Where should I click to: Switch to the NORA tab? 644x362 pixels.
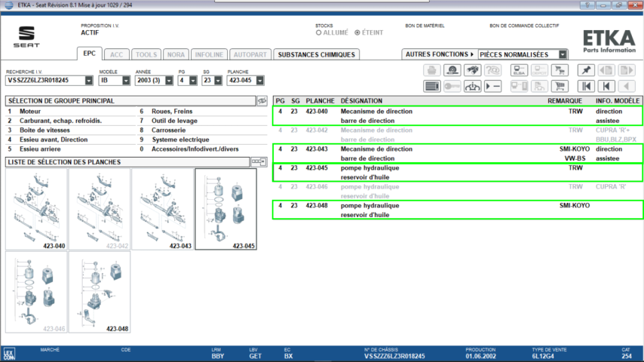point(176,54)
